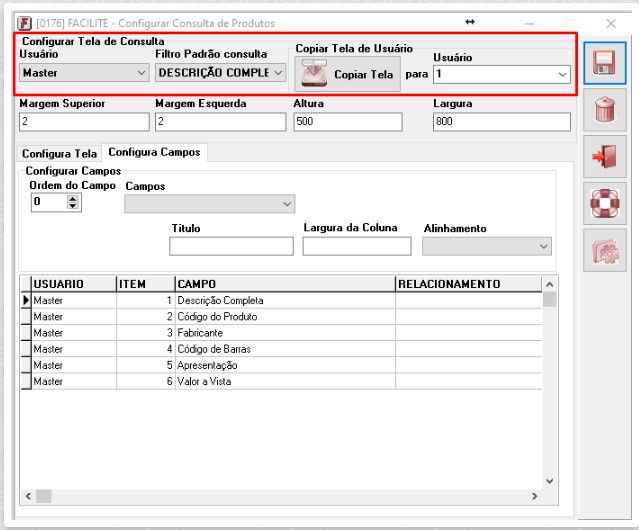Select the Valor a Vista row
The height and width of the screenshot is (530, 639).
[x=282, y=382]
